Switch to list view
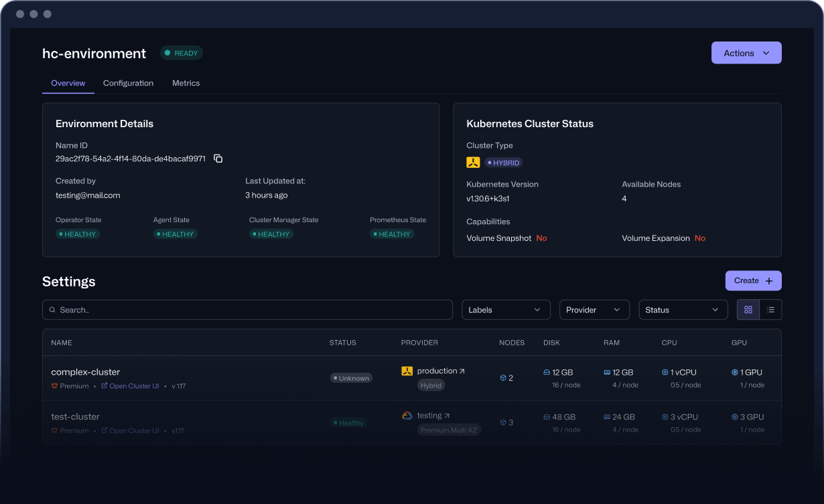The width and height of the screenshot is (824, 504). (770, 310)
